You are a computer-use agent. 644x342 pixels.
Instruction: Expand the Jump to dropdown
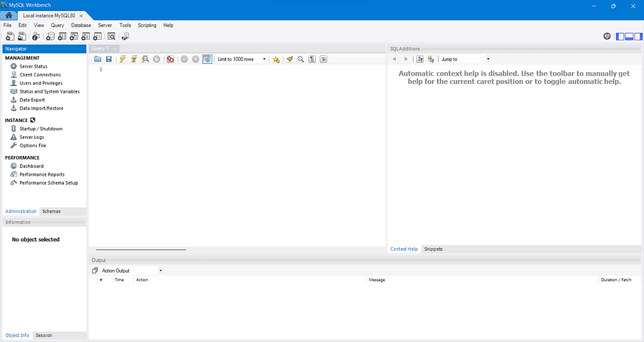tap(465, 59)
